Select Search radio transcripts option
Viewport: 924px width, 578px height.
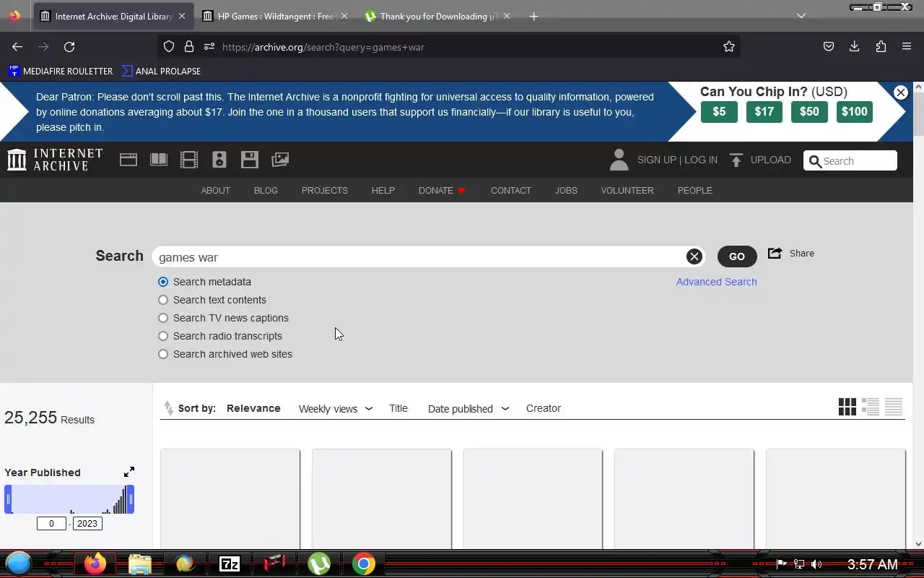point(163,336)
